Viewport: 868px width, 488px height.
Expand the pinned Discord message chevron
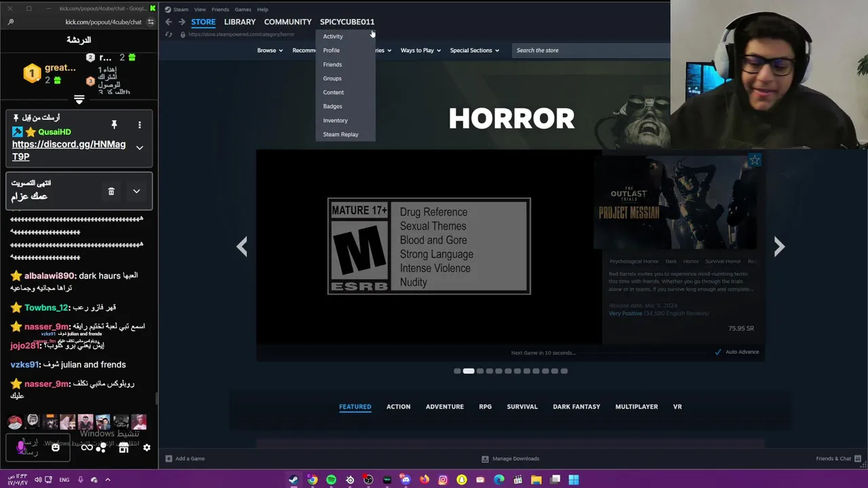coord(140,148)
